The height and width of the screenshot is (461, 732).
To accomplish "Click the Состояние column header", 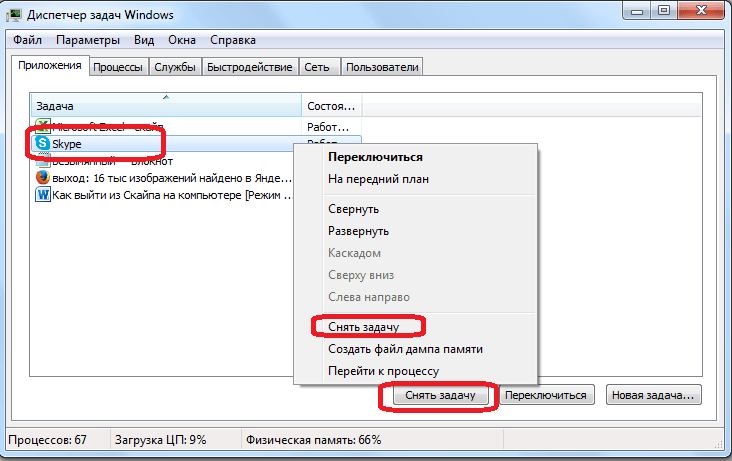I will pyautogui.click(x=331, y=106).
